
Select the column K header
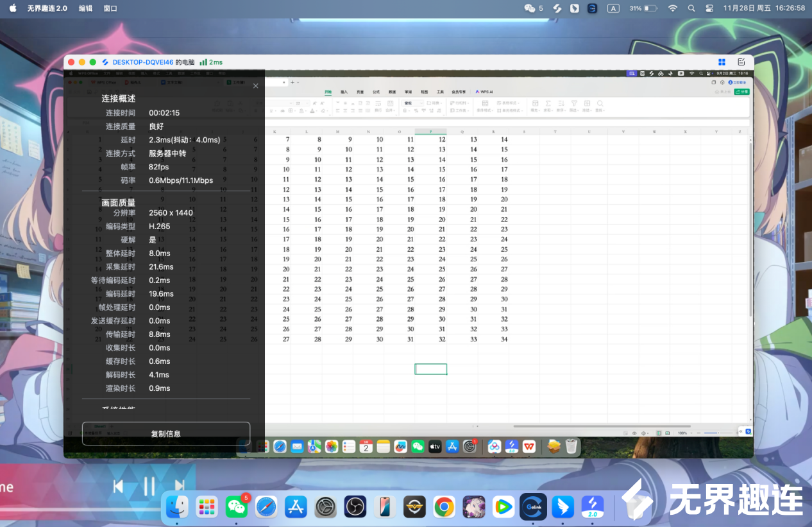tap(275, 131)
